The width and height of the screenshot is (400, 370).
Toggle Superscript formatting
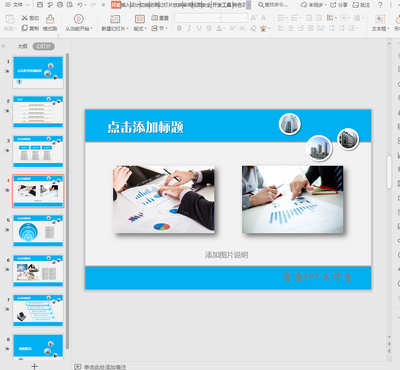click(x=232, y=28)
